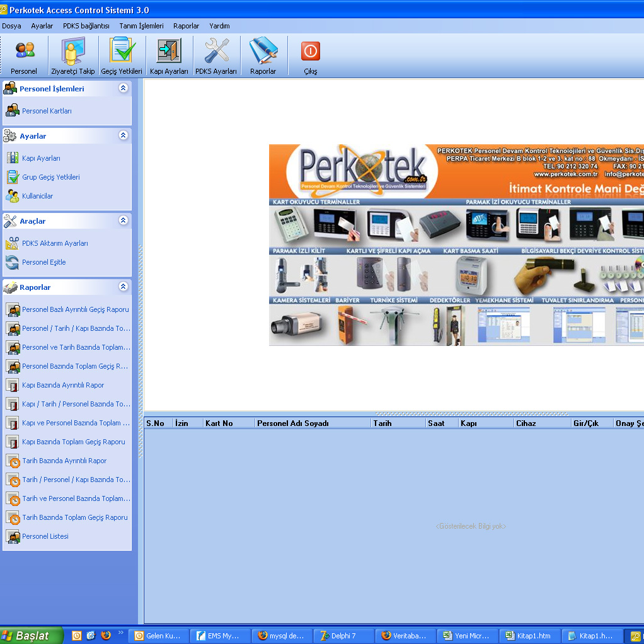644x644 pixels.
Task: Collapse the Personel İşlemleri panel
Action: [x=123, y=89]
